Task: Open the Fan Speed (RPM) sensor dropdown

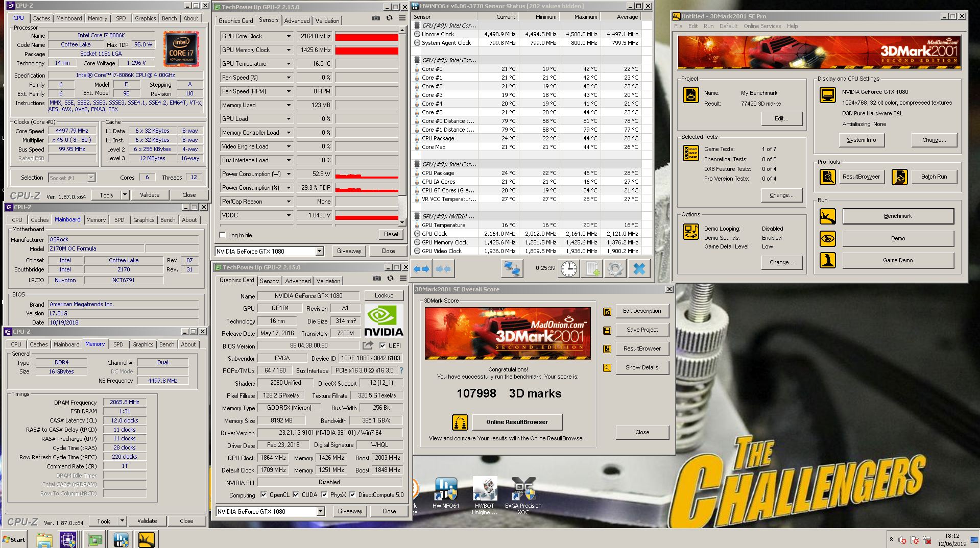Action: pyautogui.click(x=289, y=91)
